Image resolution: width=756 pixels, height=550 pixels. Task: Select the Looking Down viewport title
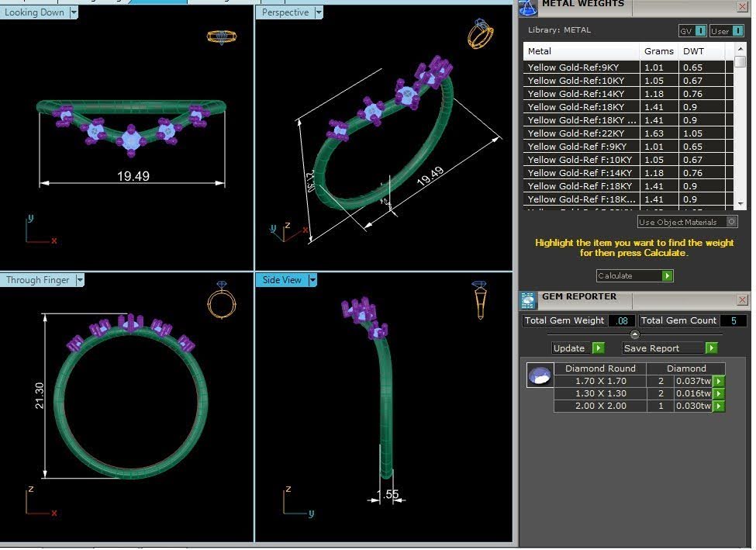(x=34, y=12)
